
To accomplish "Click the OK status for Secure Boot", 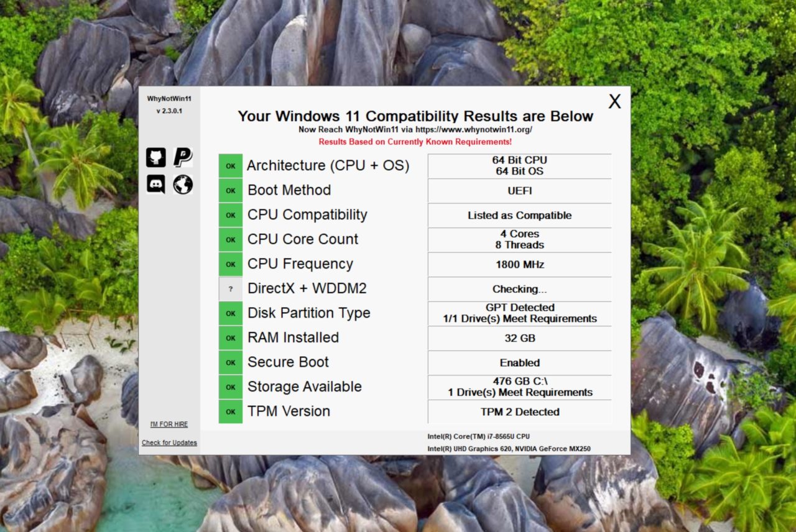I will [231, 362].
